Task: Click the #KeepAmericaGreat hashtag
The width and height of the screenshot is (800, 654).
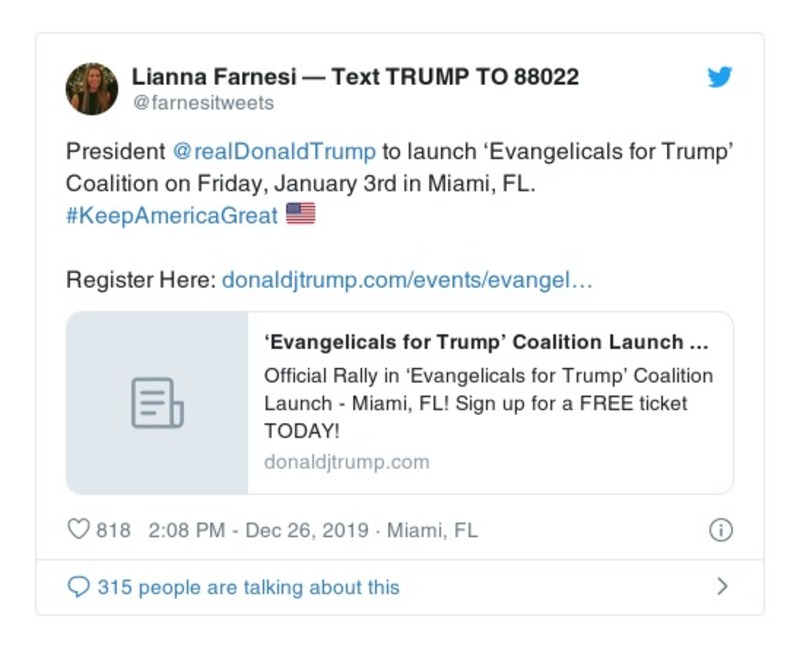Action: [x=172, y=216]
